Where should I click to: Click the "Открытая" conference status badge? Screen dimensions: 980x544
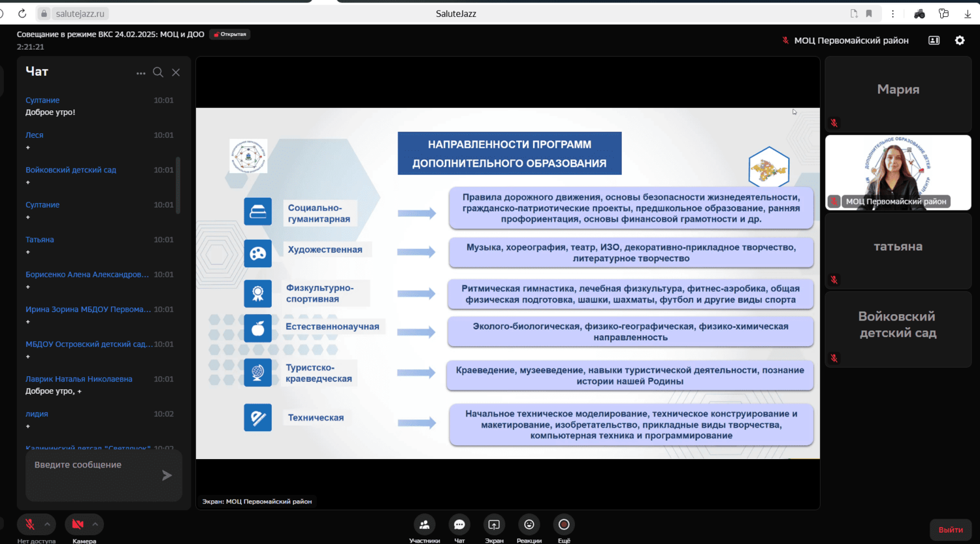pos(230,34)
